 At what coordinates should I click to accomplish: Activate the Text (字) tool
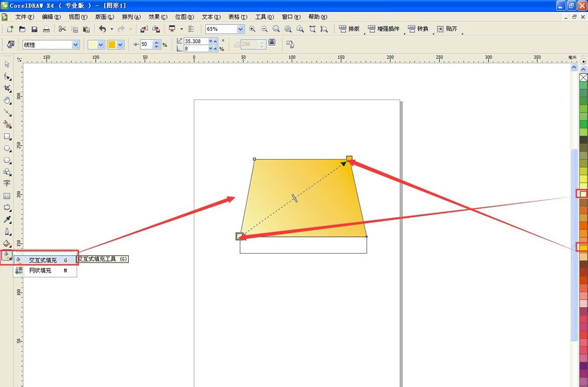click(x=7, y=183)
